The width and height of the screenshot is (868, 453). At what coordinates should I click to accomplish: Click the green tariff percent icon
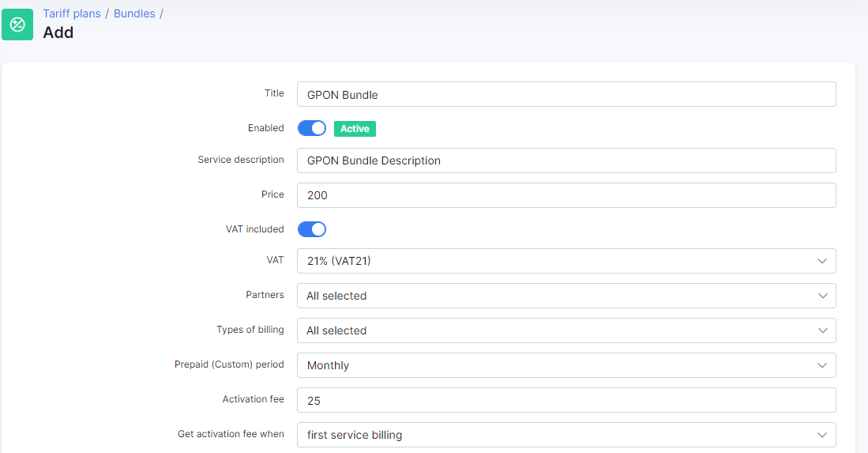[x=17, y=25]
